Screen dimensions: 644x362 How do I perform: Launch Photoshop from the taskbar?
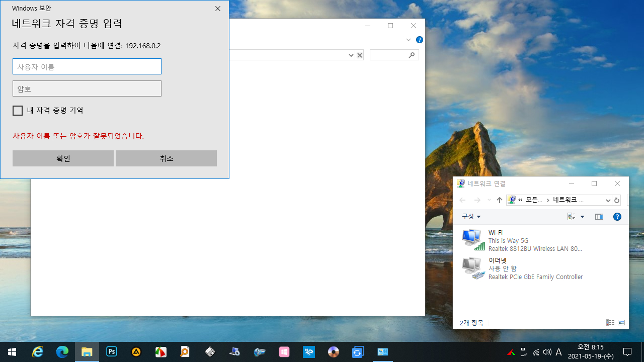point(112,352)
